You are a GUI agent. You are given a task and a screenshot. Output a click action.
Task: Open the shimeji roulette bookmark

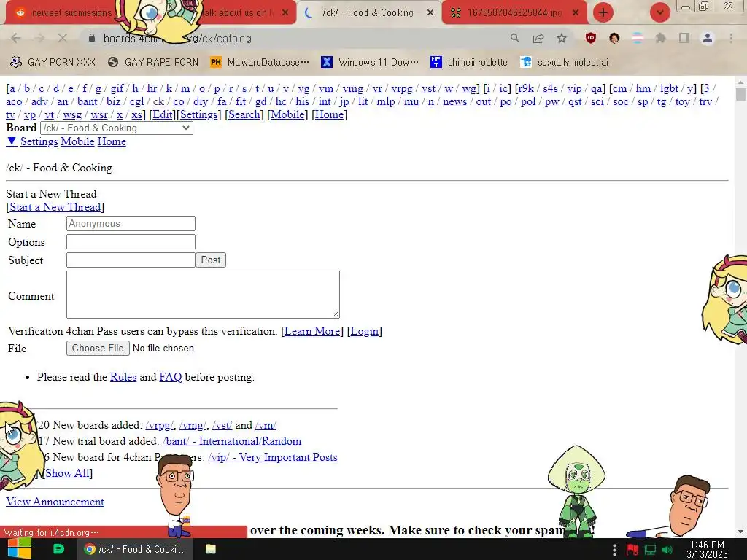point(469,62)
